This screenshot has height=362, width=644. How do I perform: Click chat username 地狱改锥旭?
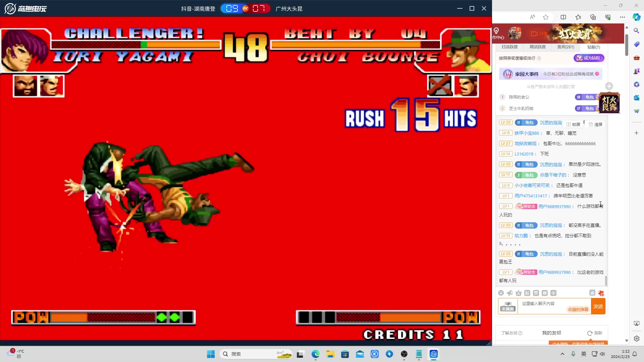click(525, 143)
